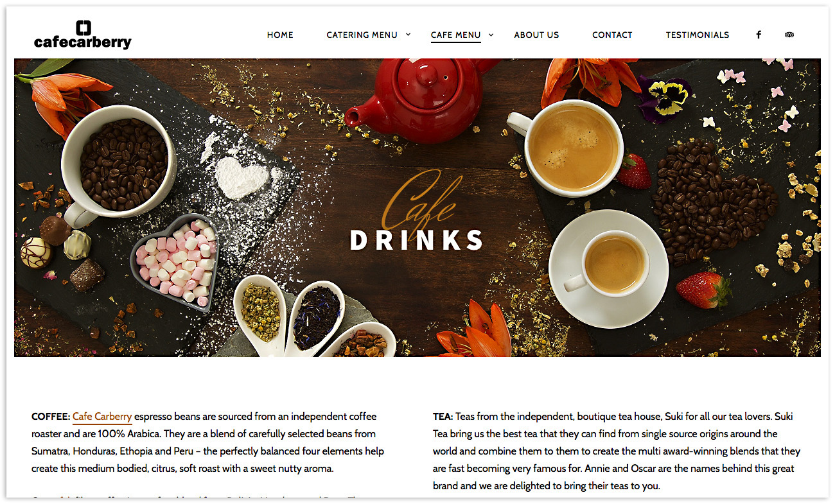Click the square logo mark above cafecarberry
The height and width of the screenshot is (504, 835).
tap(83, 28)
